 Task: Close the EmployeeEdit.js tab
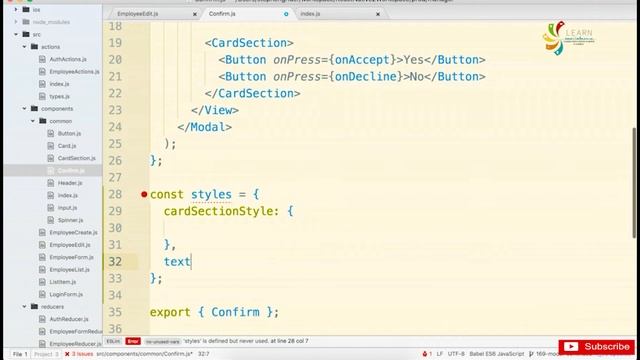(195, 14)
